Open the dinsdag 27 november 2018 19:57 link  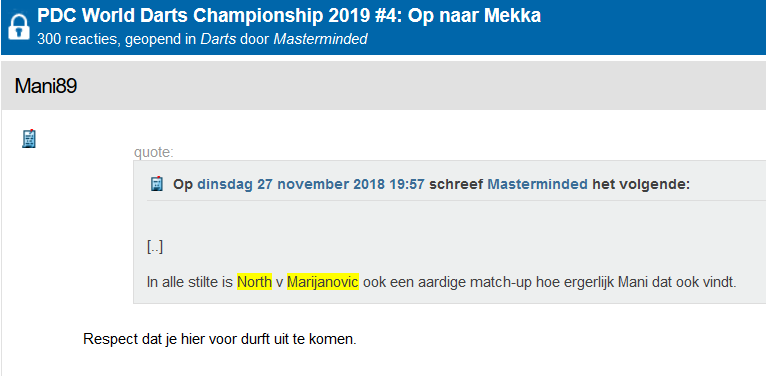click(311, 185)
